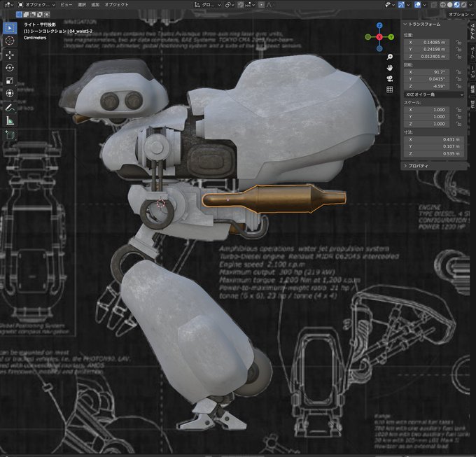Screen dimensions: 476x457
Task: Click the blue Z axis on navigation gizmo
Action: [379, 25]
